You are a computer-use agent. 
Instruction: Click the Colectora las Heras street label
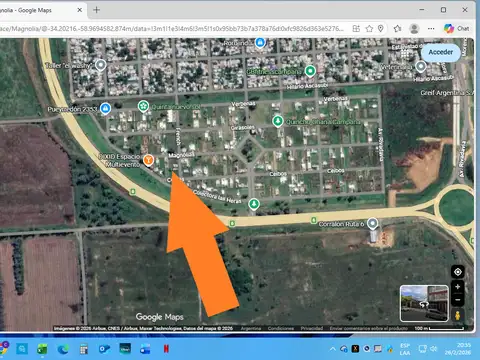coord(217,196)
